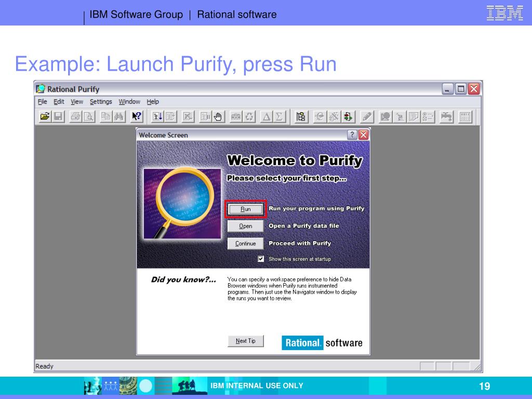This screenshot has height=399, width=532.
Task: Click the Continue button
Action: (246, 243)
